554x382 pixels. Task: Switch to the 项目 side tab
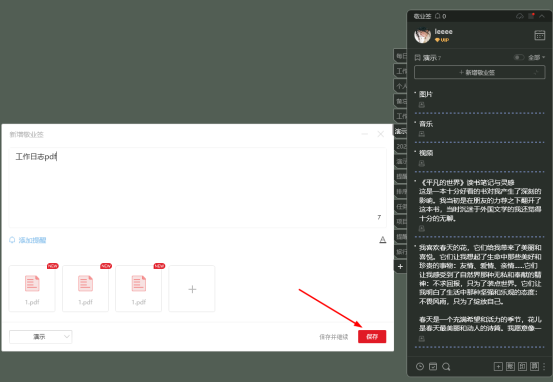coord(401,222)
